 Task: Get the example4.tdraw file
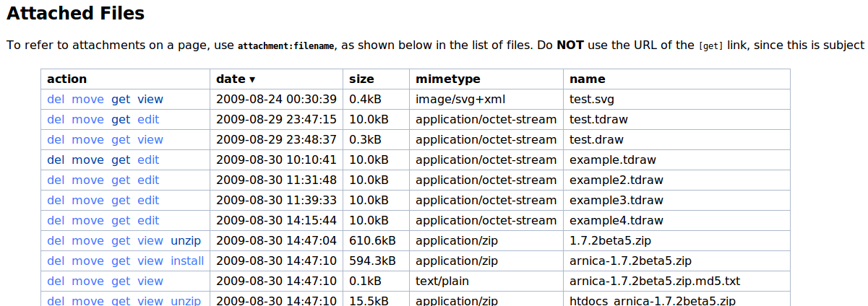tap(121, 221)
